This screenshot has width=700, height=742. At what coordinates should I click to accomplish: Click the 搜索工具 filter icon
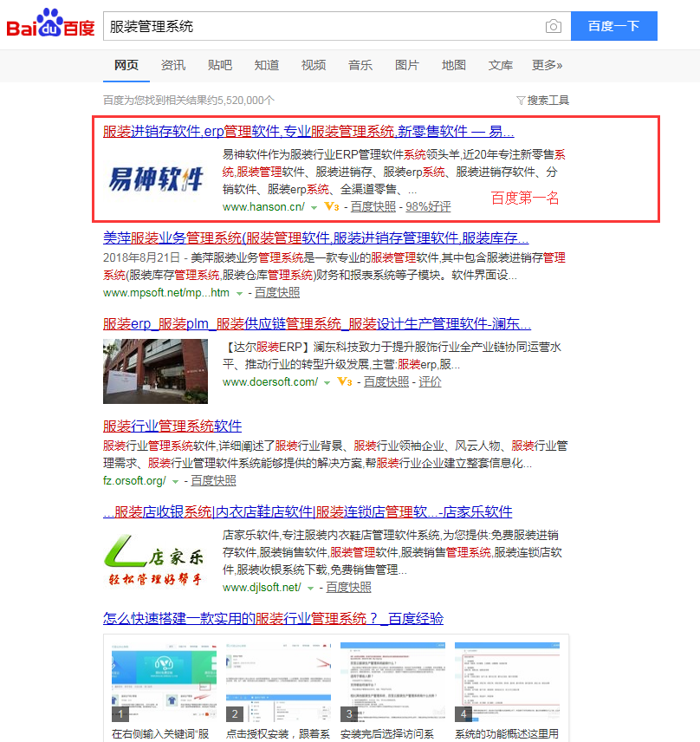(521, 101)
